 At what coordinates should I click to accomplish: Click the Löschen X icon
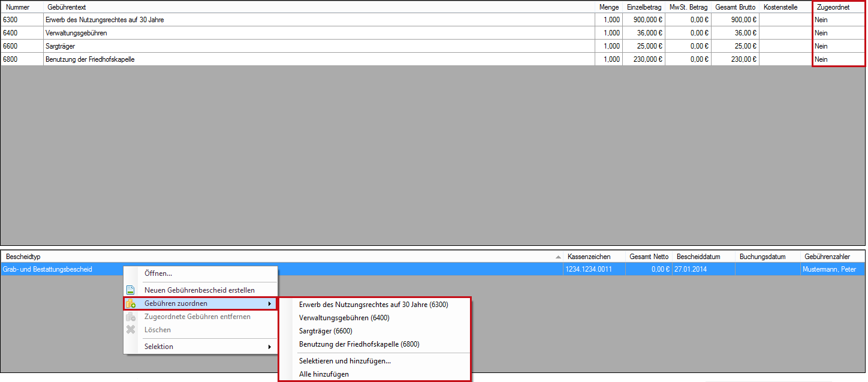[131, 330]
